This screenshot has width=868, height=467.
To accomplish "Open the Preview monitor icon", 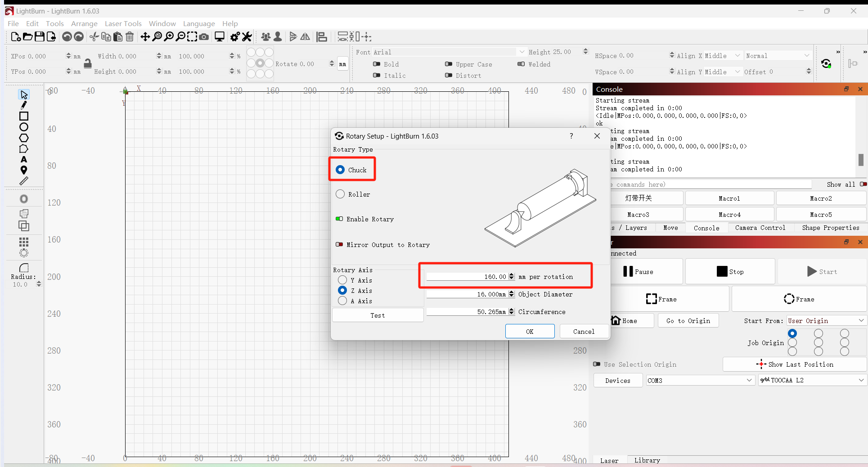I will coord(220,37).
